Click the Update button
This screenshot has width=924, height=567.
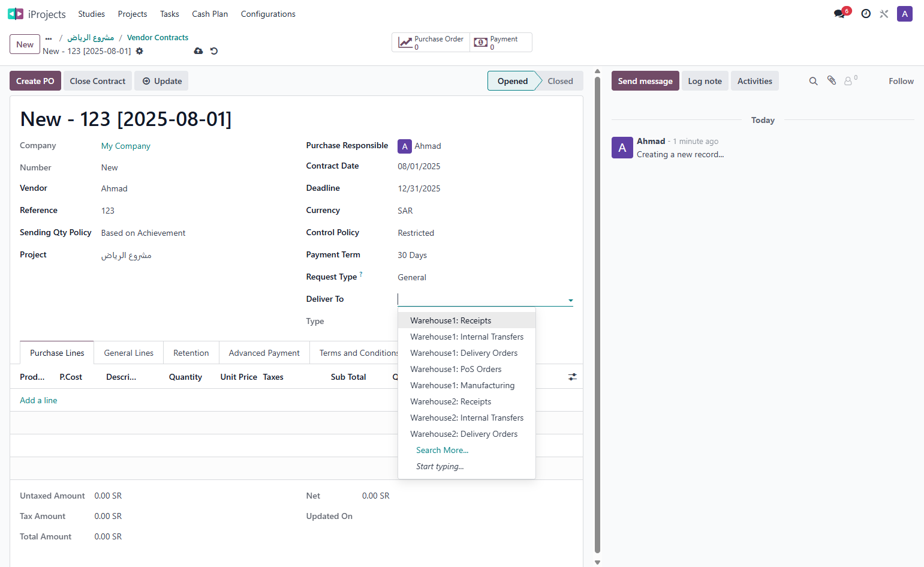pos(161,81)
